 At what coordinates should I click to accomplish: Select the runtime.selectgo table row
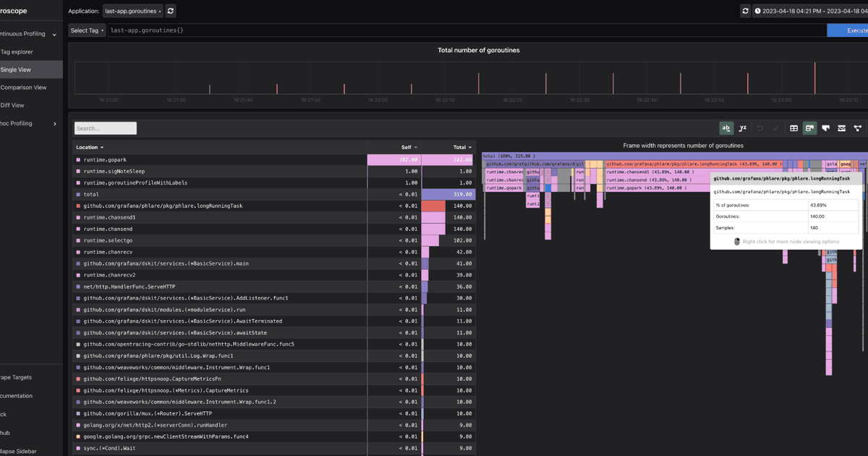275,240
